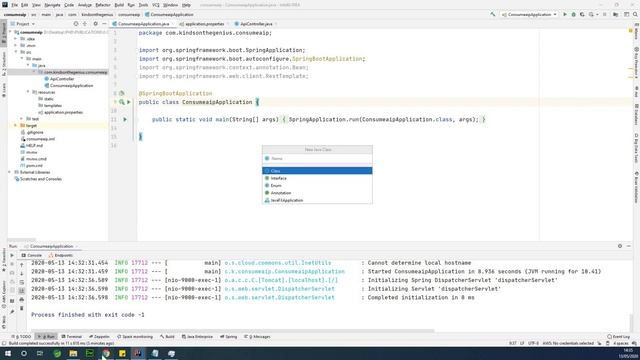This screenshot has width=640, height=360.
Task: Toggle soft-wrap icon in Run console
Action: click(22, 282)
